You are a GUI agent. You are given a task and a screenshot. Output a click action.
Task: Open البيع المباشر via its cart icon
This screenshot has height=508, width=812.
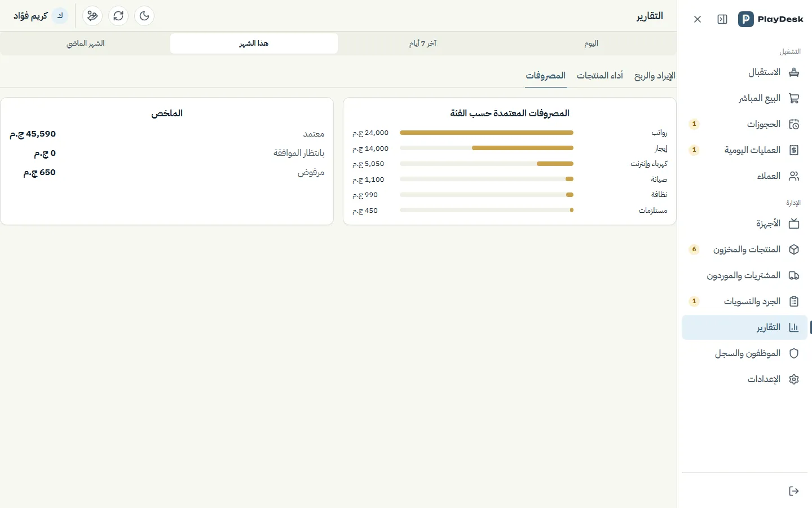(x=794, y=98)
